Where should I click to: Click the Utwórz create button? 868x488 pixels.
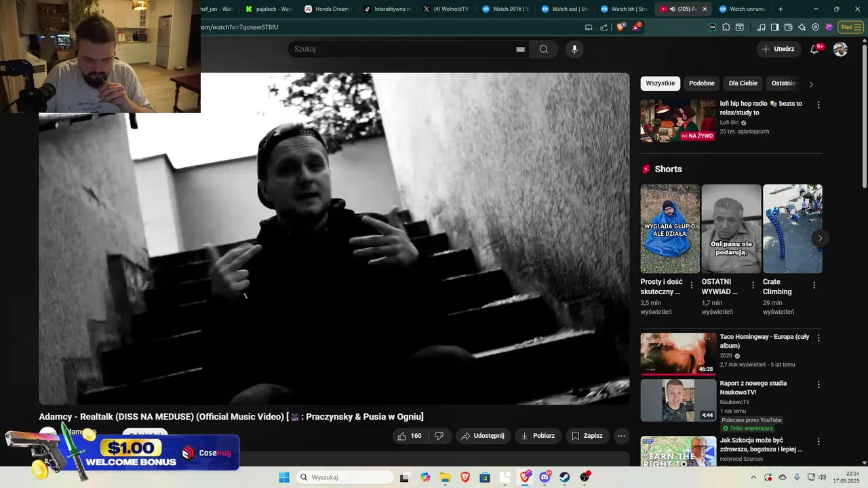click(778, 49)
